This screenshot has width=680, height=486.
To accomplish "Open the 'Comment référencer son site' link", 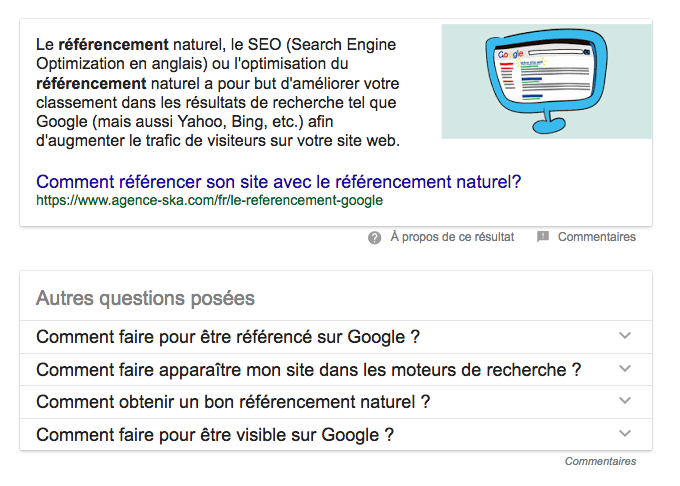I will 278,182.
